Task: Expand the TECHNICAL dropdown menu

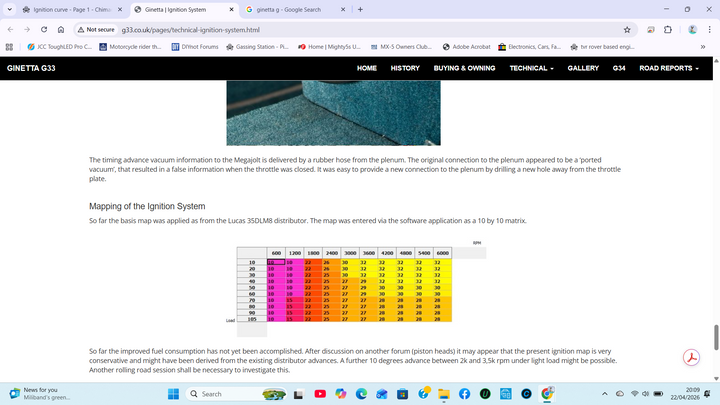Action: [x=531, y=68]
